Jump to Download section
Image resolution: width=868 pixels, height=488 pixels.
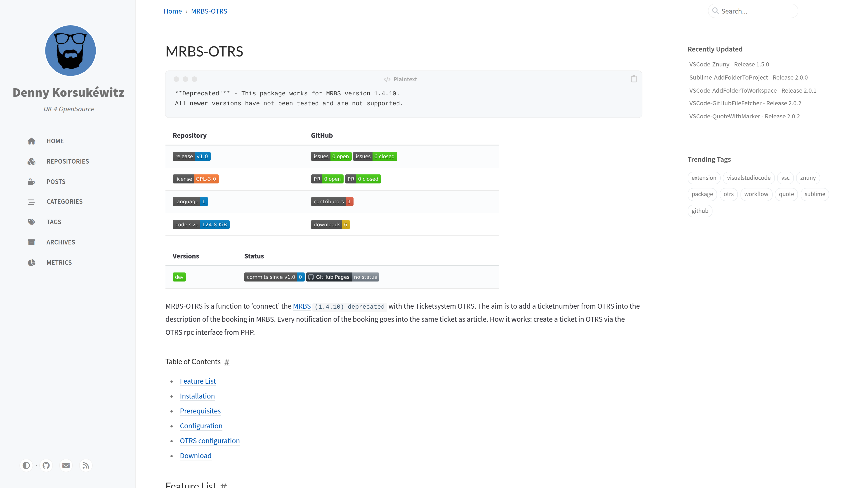click(x=196, y=456)
